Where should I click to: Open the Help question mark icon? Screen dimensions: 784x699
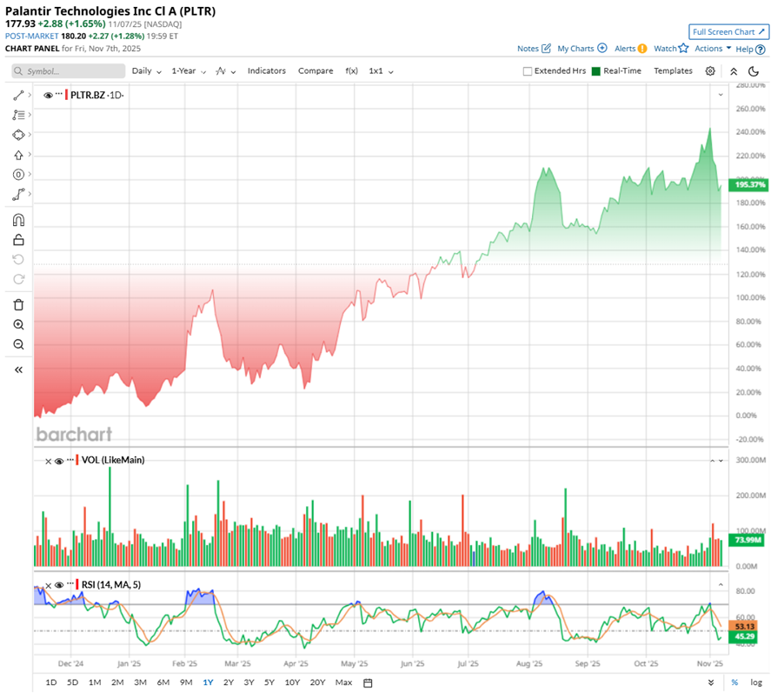(x=760, y=50)
